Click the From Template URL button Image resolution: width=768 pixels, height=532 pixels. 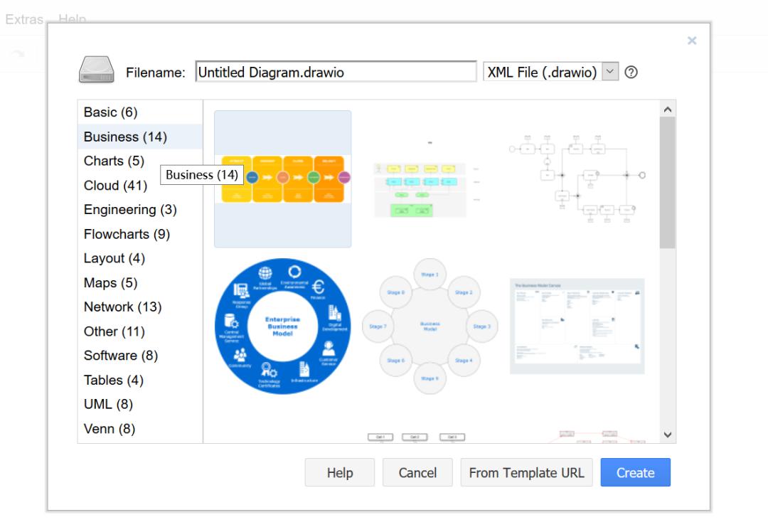click(526, 472)
